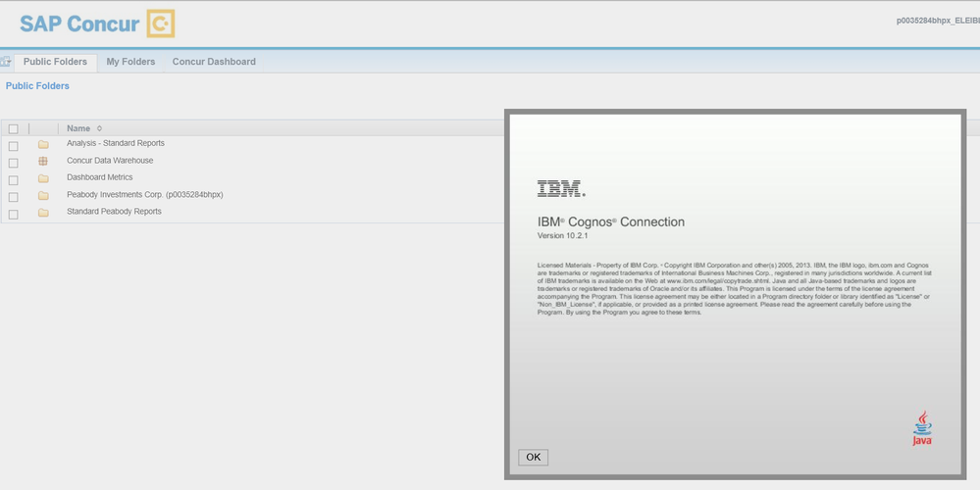The height and width of the screenshot is (490, 980).
Task: Click Concur Data Warehouse package icon
Action: (x=43, y=161)
